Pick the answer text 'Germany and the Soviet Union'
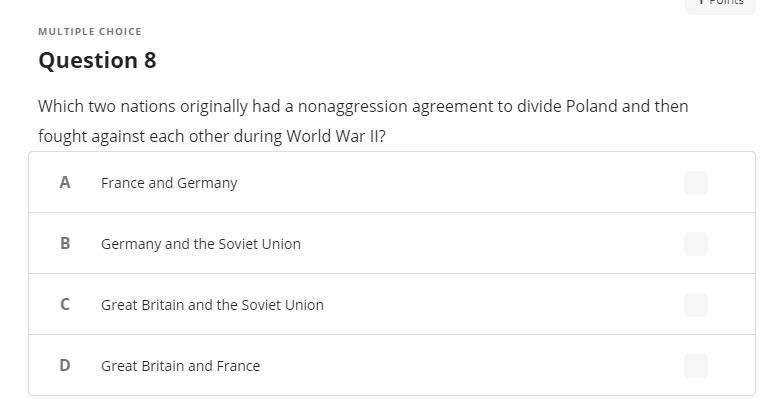The width and height of the screenshot is (780, 412). [x=201, y=244]
